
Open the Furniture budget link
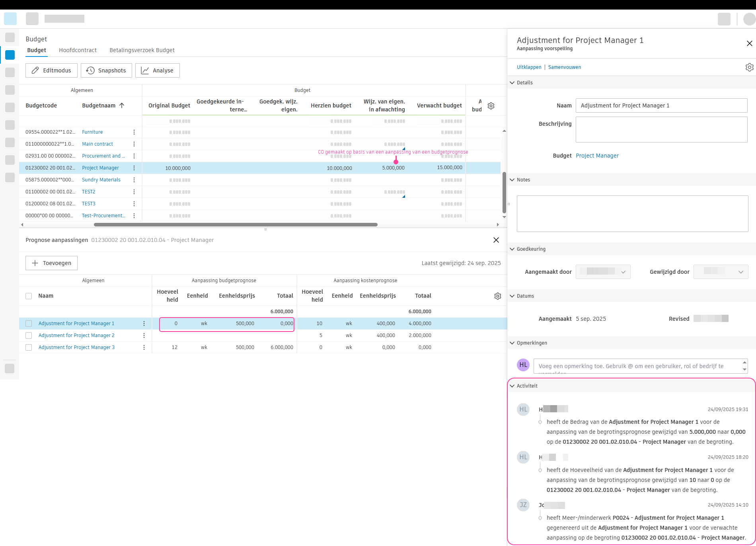[x=92, y=132]
